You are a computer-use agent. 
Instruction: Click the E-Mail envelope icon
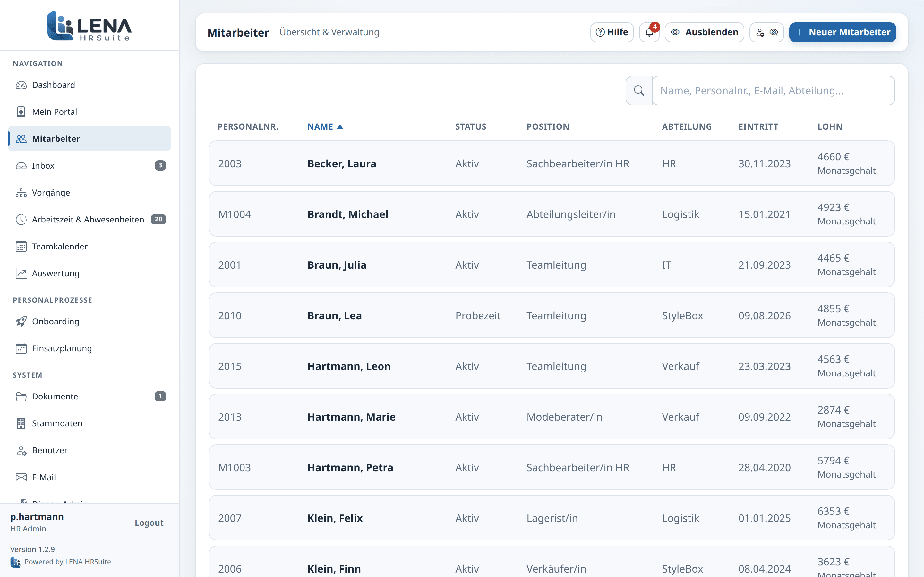21,477
